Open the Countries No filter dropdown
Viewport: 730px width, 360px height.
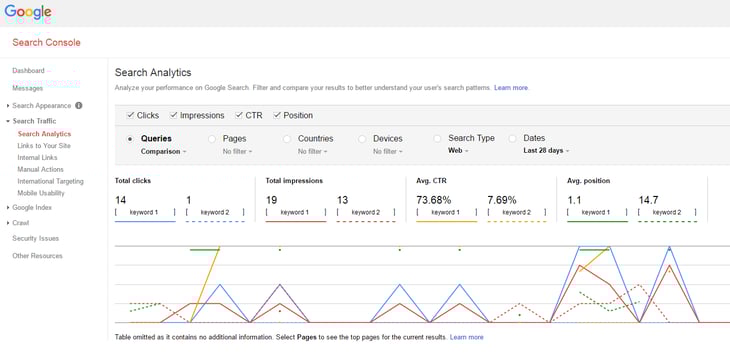(x=313, y=151)
